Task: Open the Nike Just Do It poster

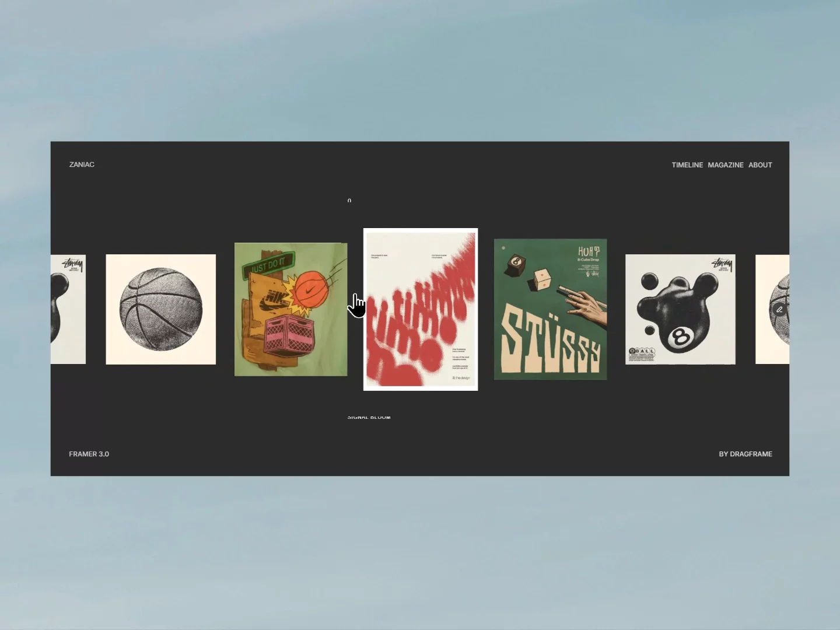Action: (290, 309)
